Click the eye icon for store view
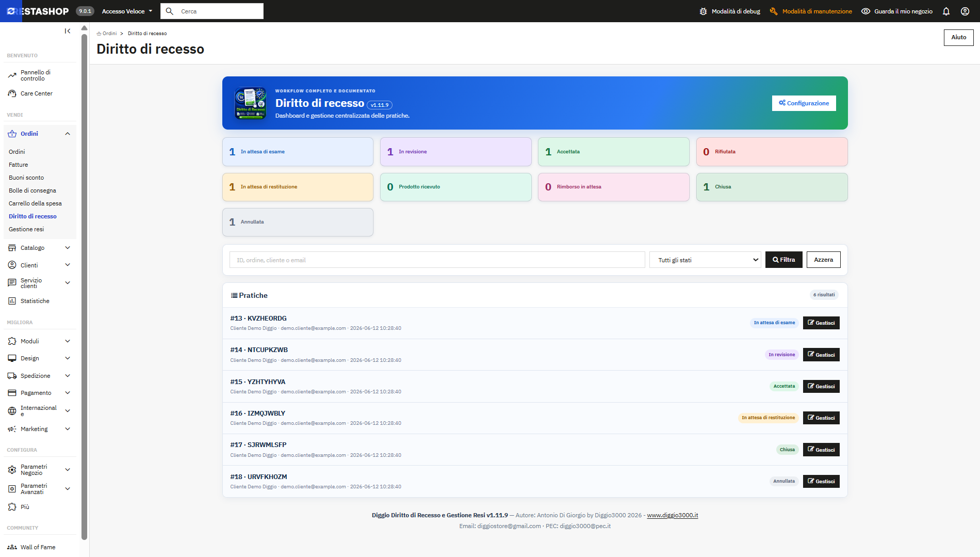 point(866,11)
